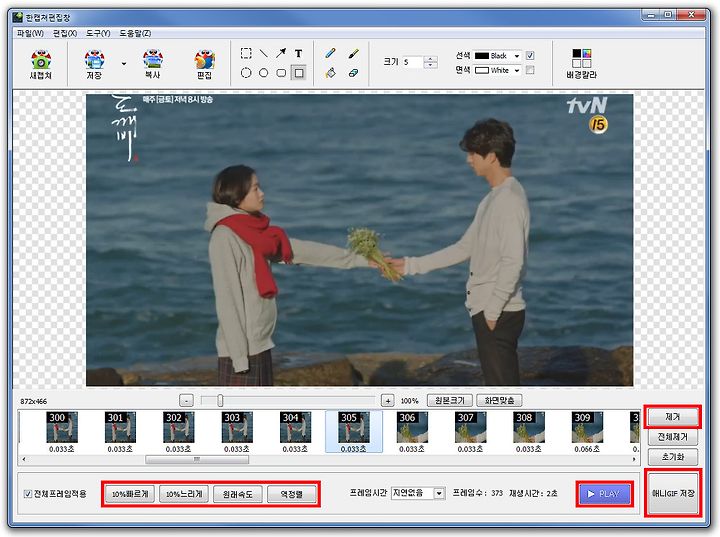
Task: Click the 제거 remove frame button
Action: click(673, 417)
